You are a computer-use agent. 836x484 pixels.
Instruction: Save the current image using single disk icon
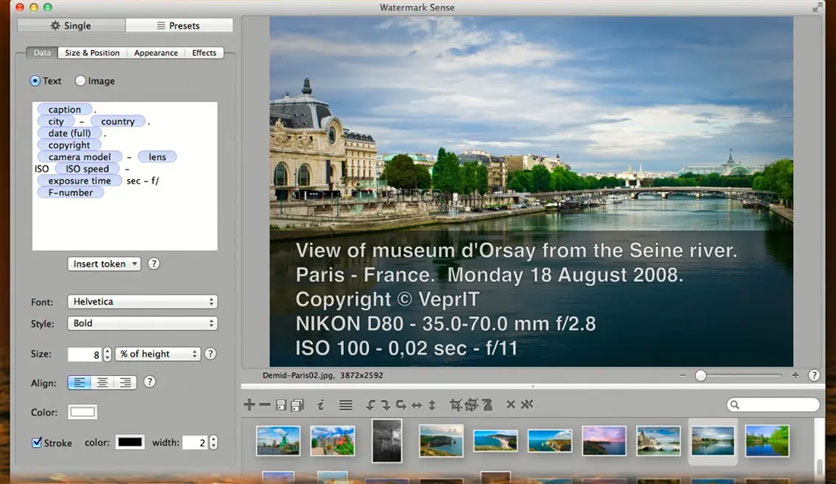coord(281,405)
